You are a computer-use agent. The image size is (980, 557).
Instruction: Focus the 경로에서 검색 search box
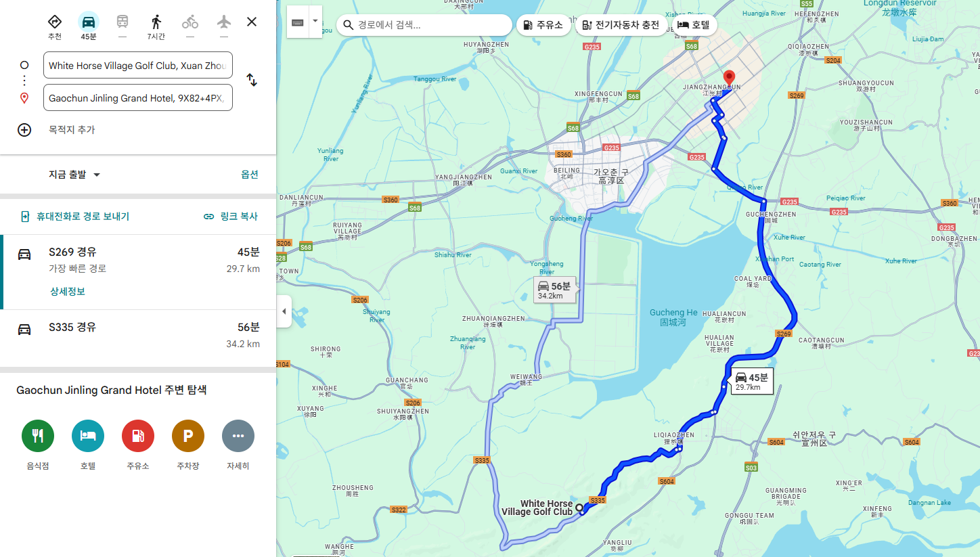(424, 25)
